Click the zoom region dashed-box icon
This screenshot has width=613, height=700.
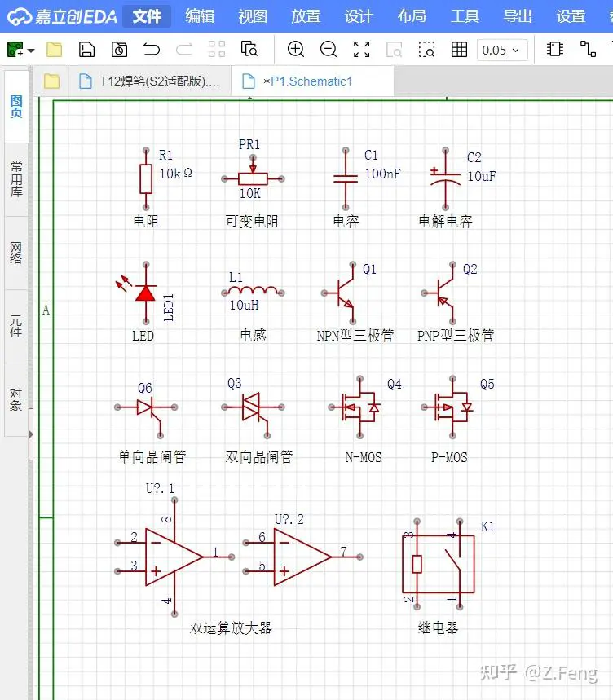point(426,50)
